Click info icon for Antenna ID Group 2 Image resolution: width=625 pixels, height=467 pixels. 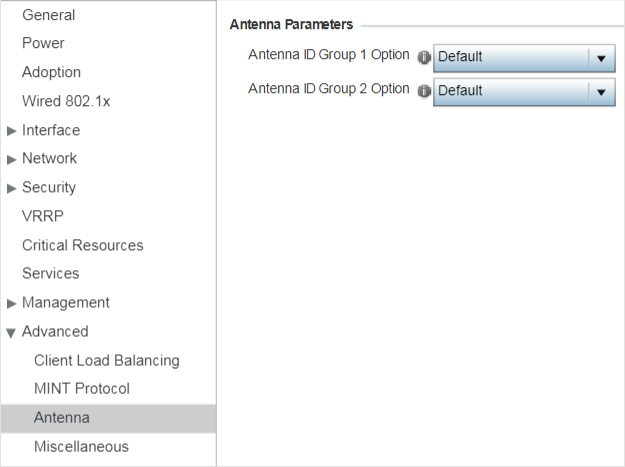424,91
